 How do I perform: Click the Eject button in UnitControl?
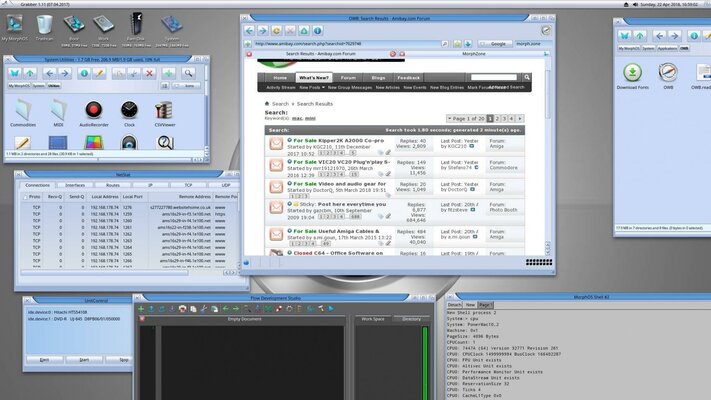[x=44, y=360]
